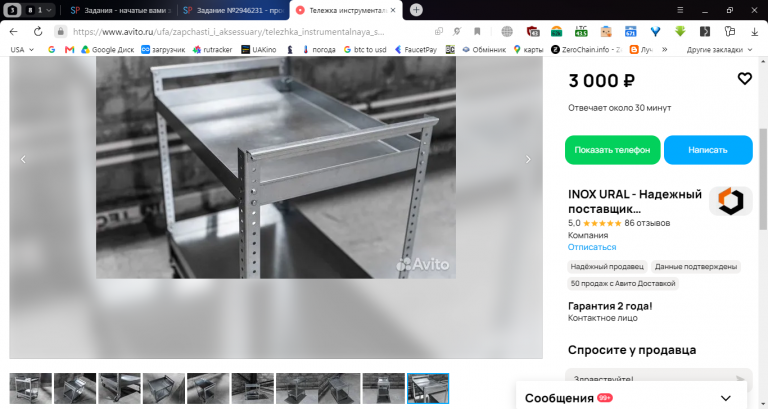Image resolution: width=768 pixels, height=409 pixels.
Task: Open the UAKino bookmark
Action: click(x=259, y=49)
